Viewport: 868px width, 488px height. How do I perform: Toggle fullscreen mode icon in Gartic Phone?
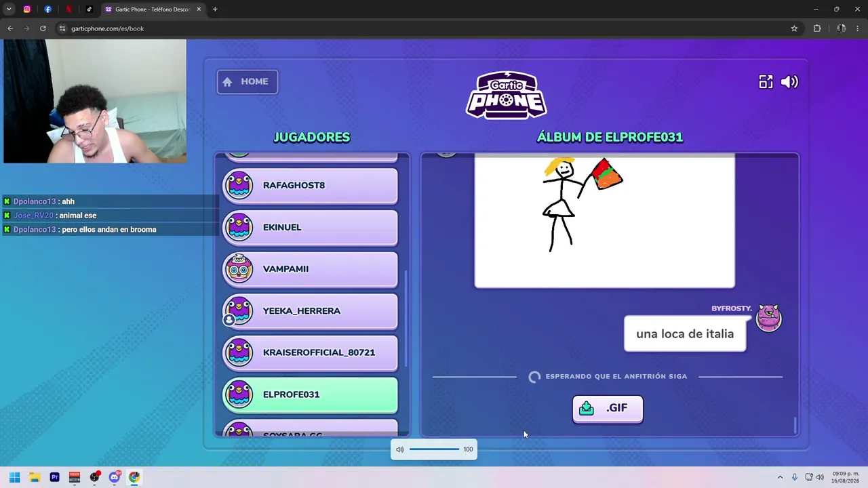coord(766,82)
